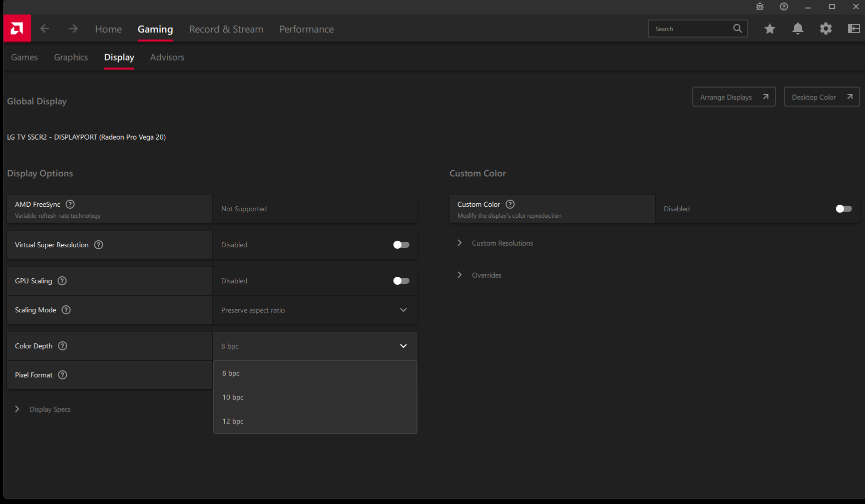Click the Arrange Displays button
The width and height of the screenshot is (865, 504).
coord(733,97)
